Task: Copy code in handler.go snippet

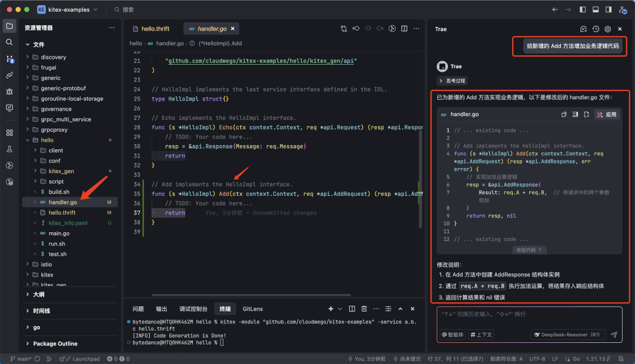Action: coord(564,115)
